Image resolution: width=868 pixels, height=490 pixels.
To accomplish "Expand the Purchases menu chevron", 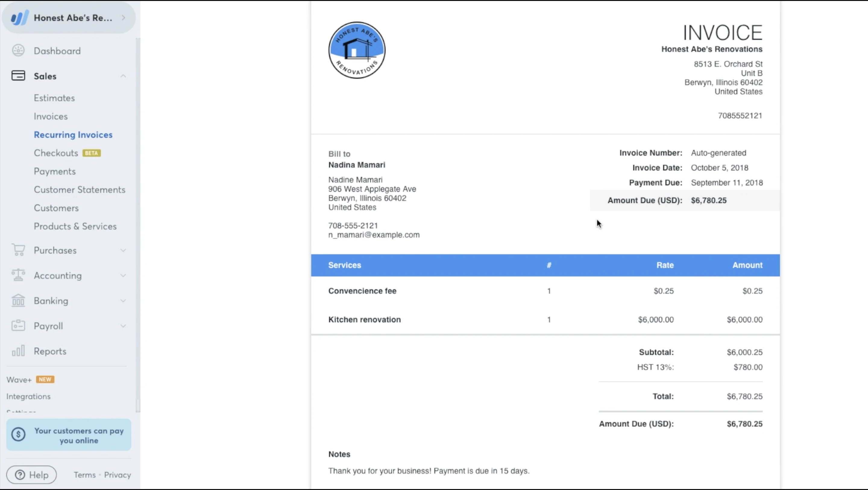I will [x=123, y=250].
